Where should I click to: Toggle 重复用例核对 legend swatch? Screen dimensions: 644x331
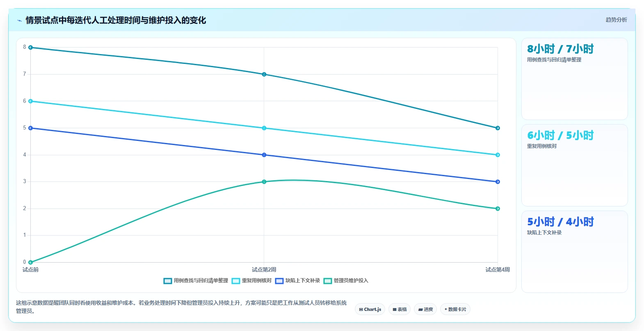click(x=235, y=281)
